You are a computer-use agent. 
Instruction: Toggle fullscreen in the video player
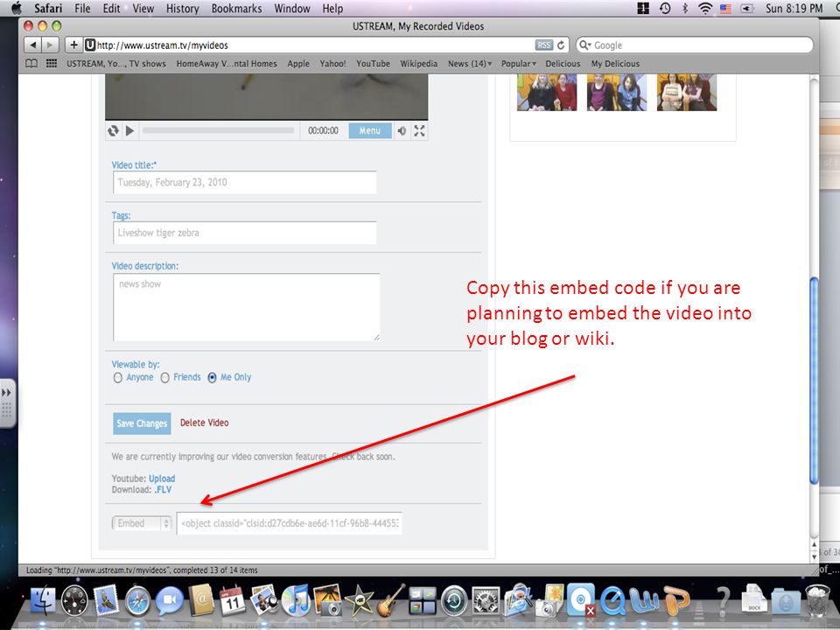419,130
